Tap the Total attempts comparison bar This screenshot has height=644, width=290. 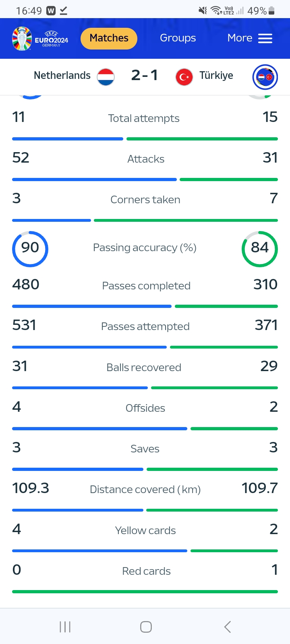[x=145, y=139]
